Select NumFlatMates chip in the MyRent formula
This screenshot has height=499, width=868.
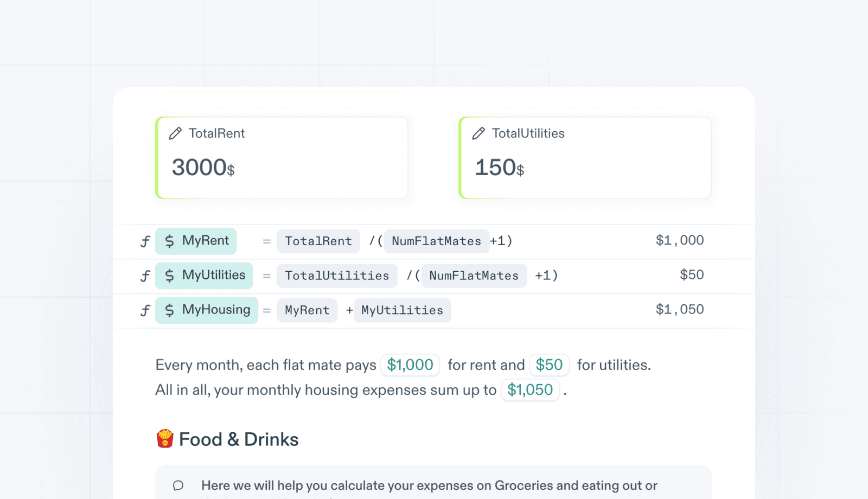click(x=436, y=241)
